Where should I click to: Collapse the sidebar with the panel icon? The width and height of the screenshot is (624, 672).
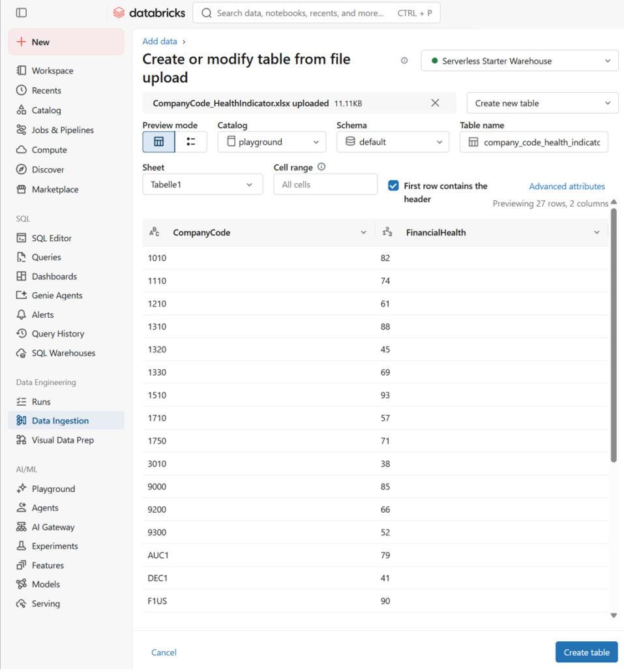[x=22, y=13]
